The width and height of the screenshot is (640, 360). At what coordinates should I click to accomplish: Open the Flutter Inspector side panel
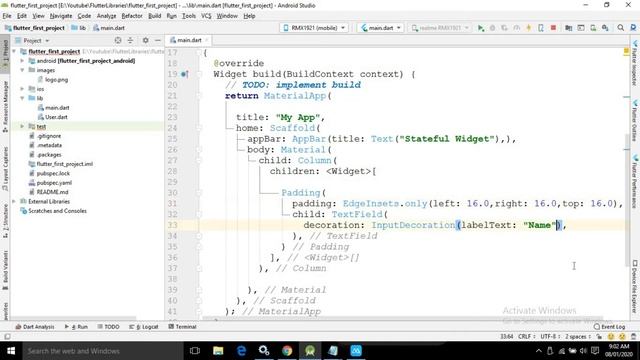tap(635, 63)
